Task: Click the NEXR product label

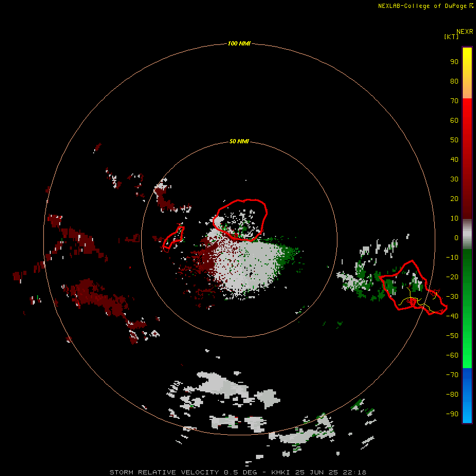Action: [x=465, y=32]
